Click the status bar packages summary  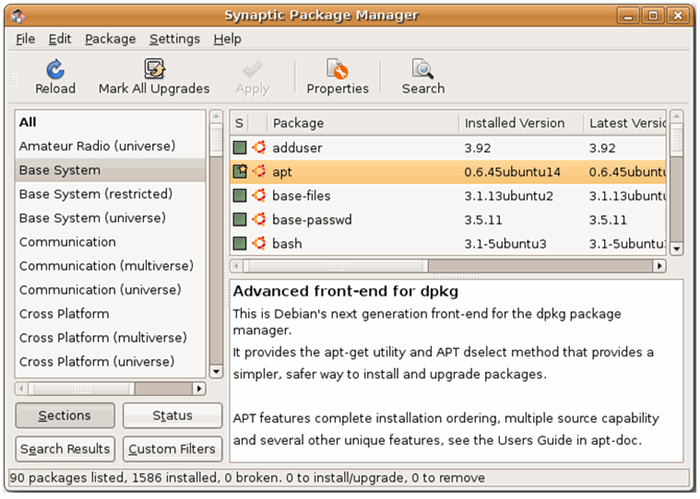click(247, 478)
